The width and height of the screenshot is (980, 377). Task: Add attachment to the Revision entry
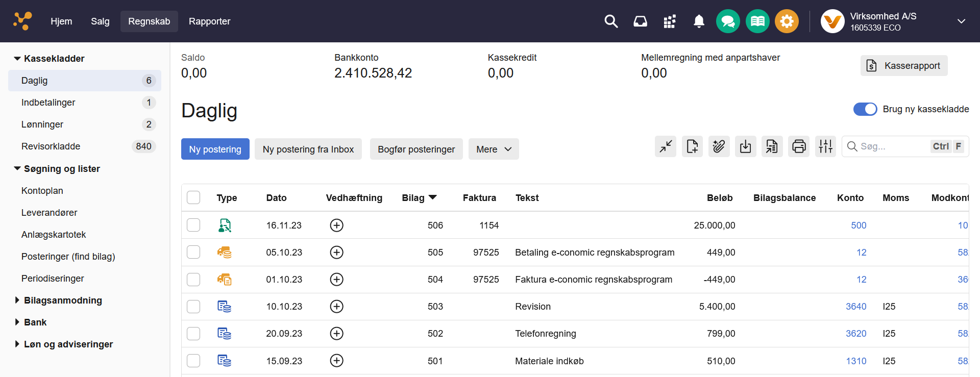click(336, 307)
